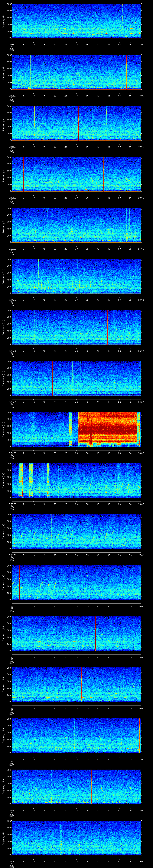This screenshot has height=868, width=153.
Task: Click the red vertical line in the 10:28:00 spectrogram
Action: pyautogui.click(x=95, y=633)
